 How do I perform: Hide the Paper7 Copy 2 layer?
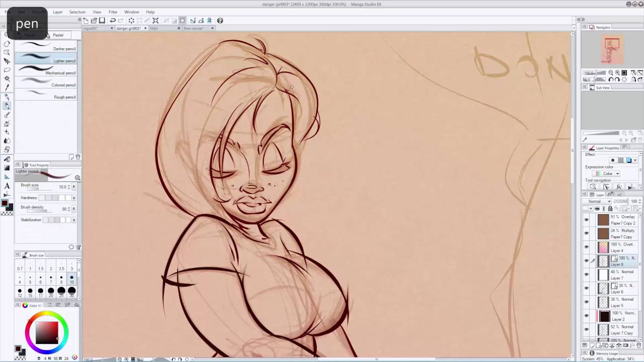(586, 220)
